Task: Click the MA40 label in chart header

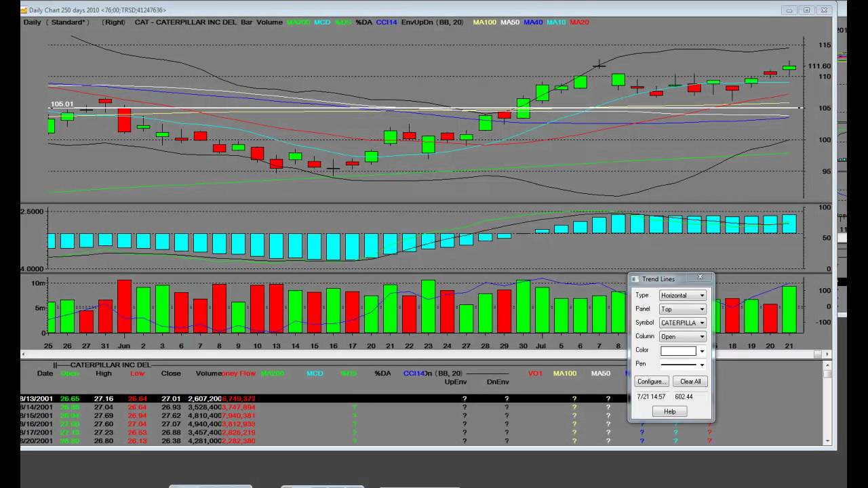Action: tap(533, 22)
